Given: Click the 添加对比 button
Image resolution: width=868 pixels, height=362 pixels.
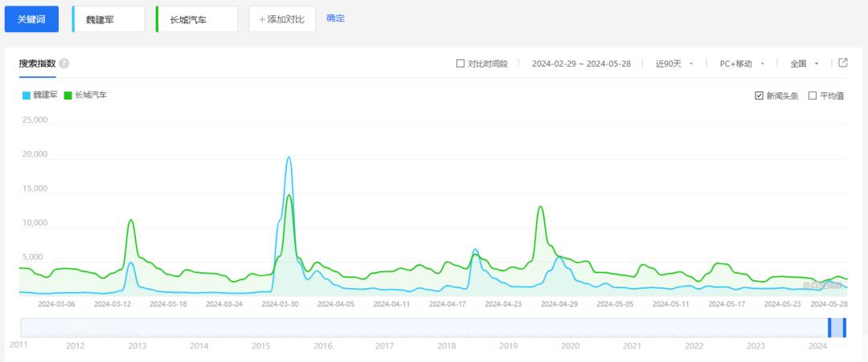Looking at the screenshot, I should pyautogui.click(x=282, y=19).
